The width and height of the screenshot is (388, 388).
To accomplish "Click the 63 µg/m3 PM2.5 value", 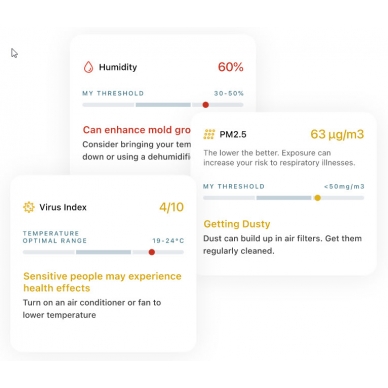I will pyautogui.click(x=337, y=134).
